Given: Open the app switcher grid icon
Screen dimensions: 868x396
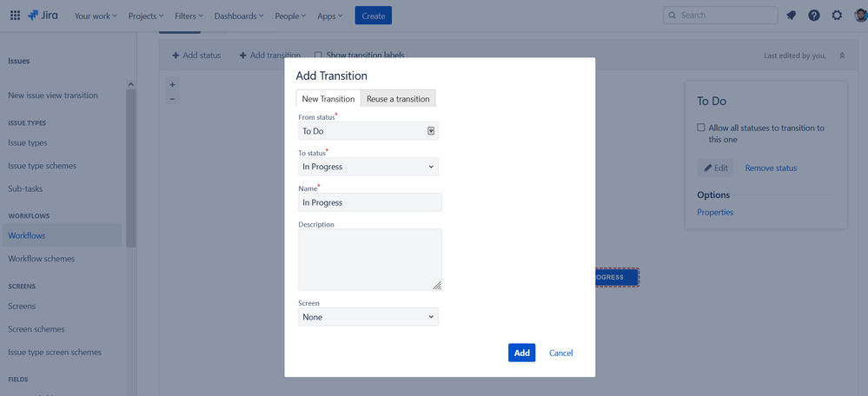Looking at the screenshot, I should click(15, 16).
